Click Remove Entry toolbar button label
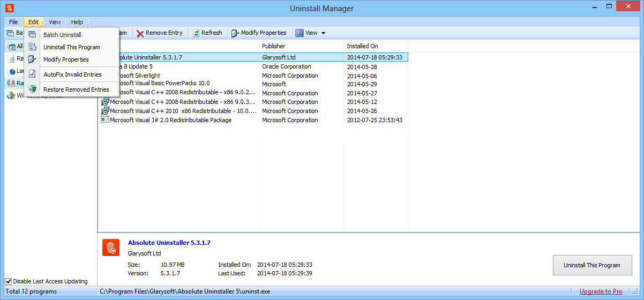This screenshot has height=300, width=644. [164, 33]
